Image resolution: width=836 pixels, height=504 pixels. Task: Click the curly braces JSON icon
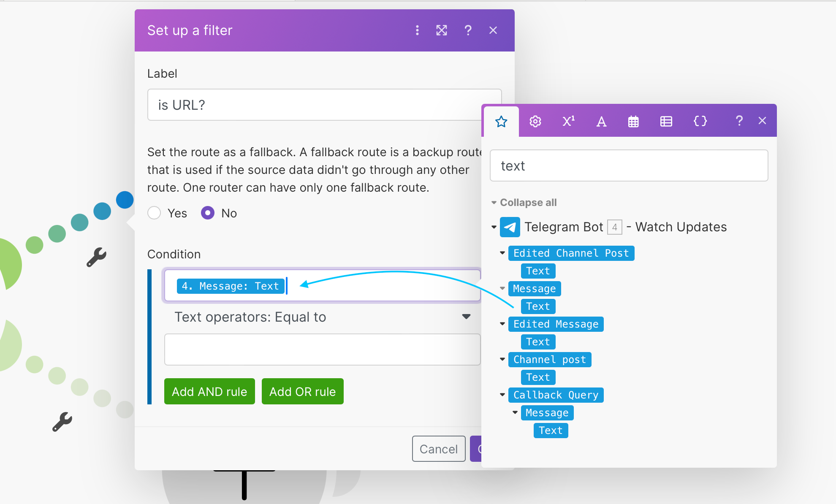click(700, 120)
